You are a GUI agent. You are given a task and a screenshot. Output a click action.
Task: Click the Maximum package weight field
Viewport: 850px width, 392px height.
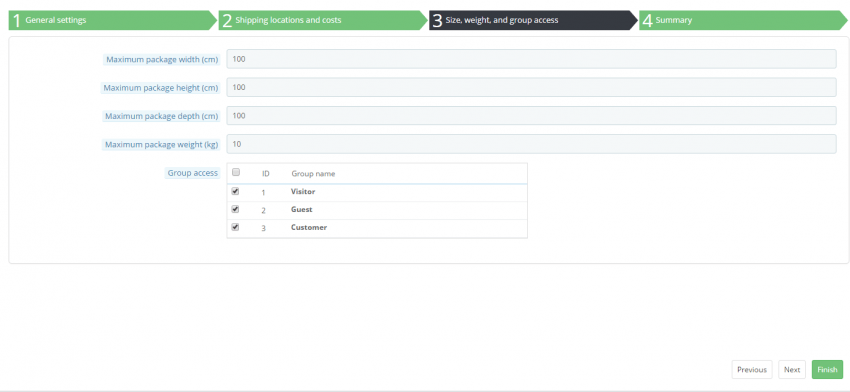(531, 144)
